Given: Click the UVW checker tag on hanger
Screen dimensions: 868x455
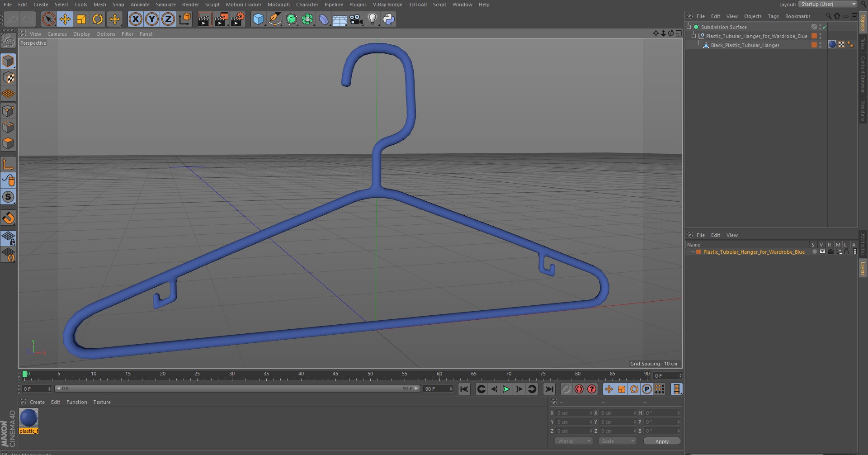Looking at the screenshot, I should click(841, 44).
